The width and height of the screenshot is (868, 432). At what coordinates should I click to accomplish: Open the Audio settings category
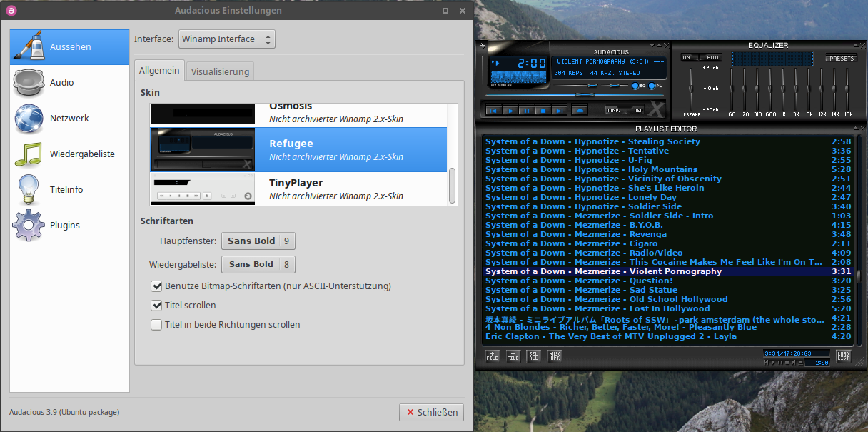pyautogui.click(x=69, y=82)
